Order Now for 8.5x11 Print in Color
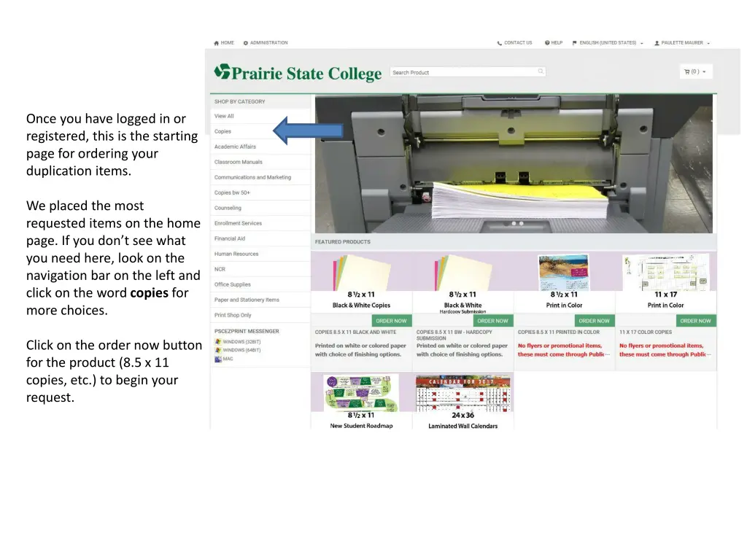Screen dimensions: 747x560 594,321
